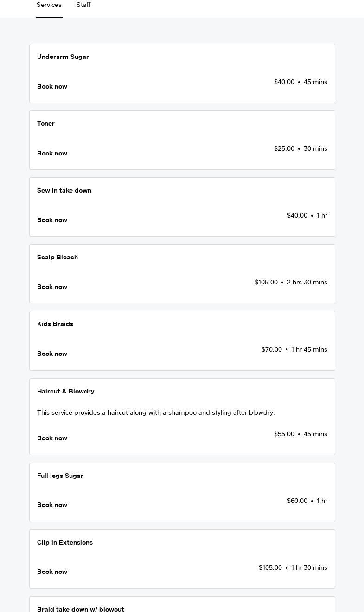Image resolution: width=364 pixels, height=612 pixels.
Task: Open the Kids Braids service title
Action: pyautogui.click(x=55, y=324)
